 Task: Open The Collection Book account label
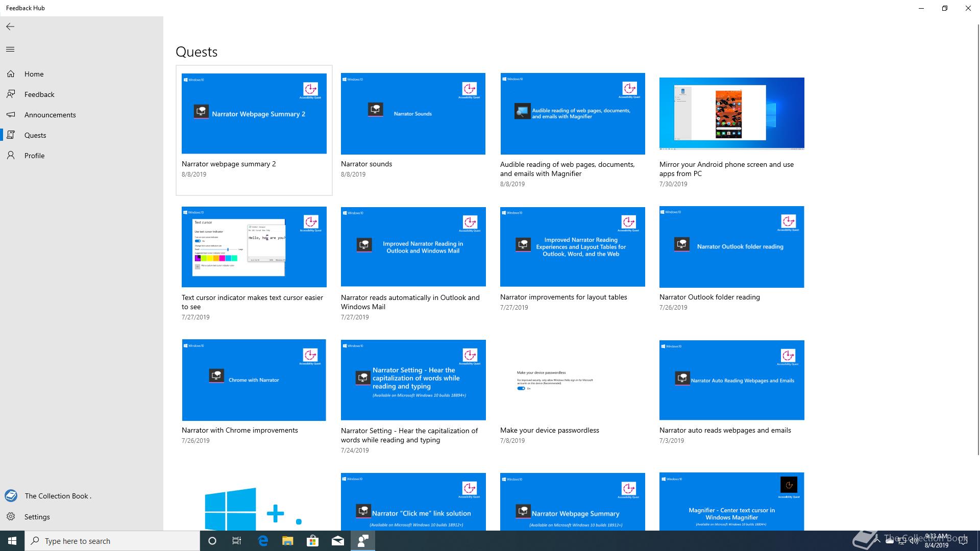click(58, 496)
